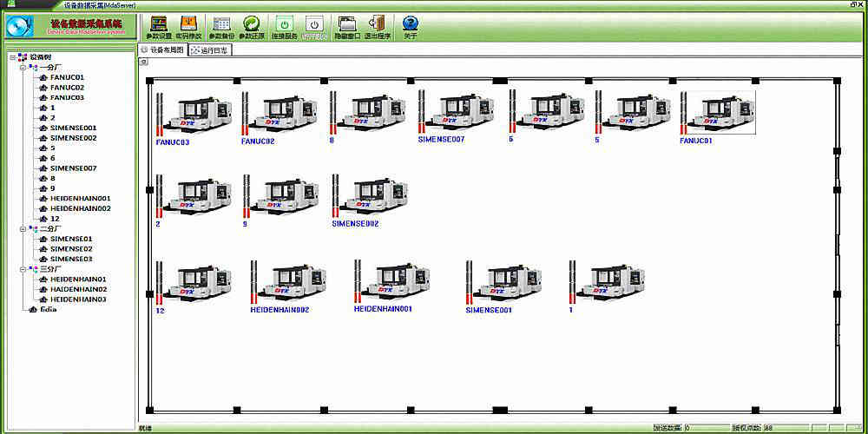868x434 pixels.
Task: Select the HEIDENHAIN002 machine on the layout
Action: (288, 282)
